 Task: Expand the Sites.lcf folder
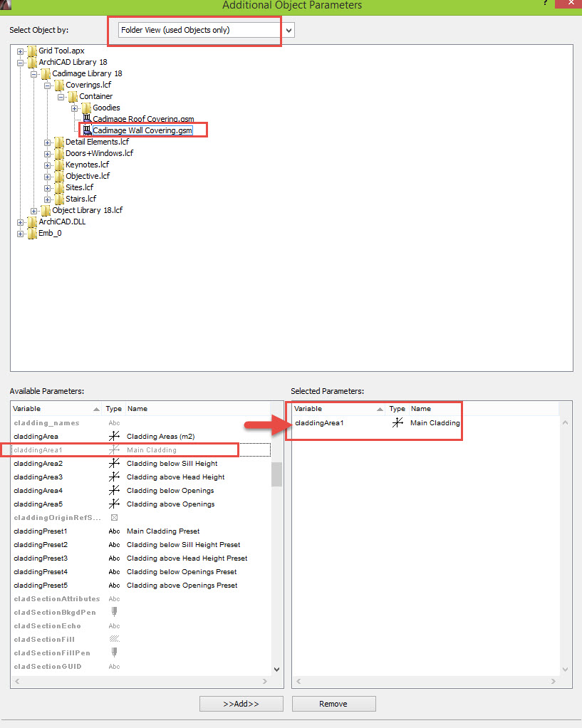click(47, 188)
